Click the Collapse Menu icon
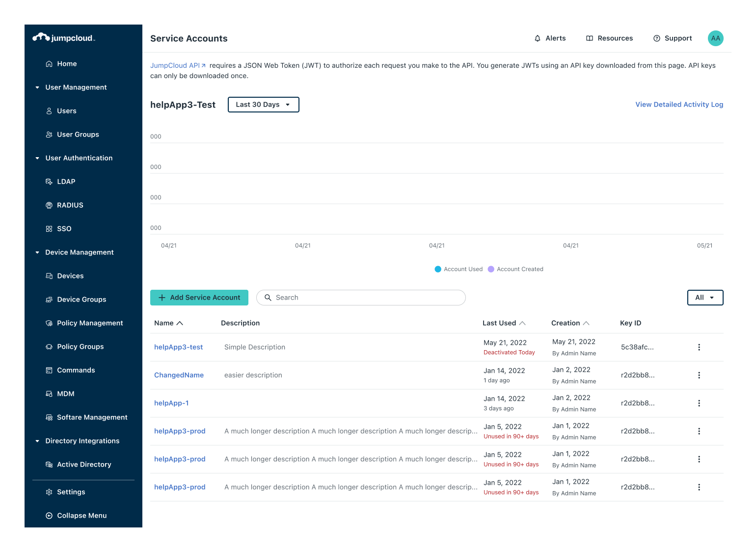The width and height of the screenshot is (756, 552). click(49, 516)
